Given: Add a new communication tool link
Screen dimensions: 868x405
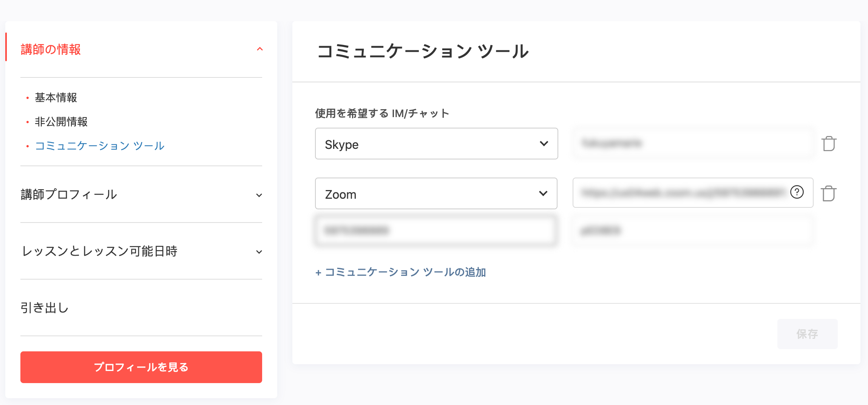Looking at the screenshot, I should pyautogui.click(x=400, y=272).
